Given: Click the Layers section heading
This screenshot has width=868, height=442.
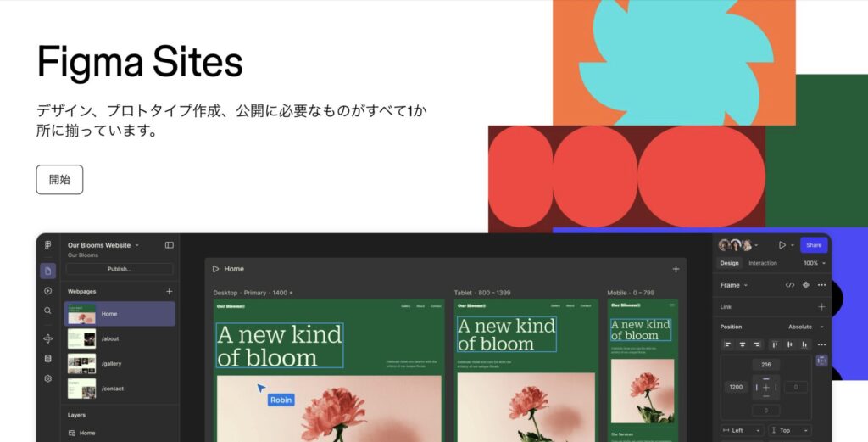Looking at the screenshot, I should [76, 415].
